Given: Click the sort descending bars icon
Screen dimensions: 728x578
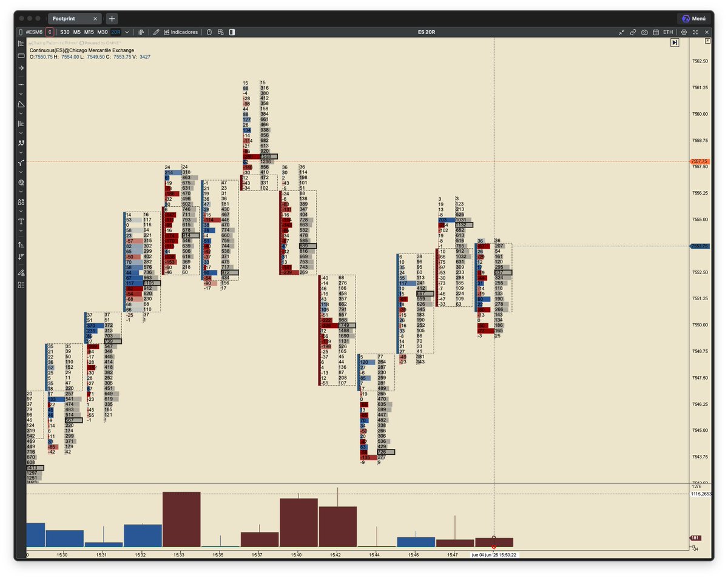Looking at the screenshot, I should coord(21,257).
